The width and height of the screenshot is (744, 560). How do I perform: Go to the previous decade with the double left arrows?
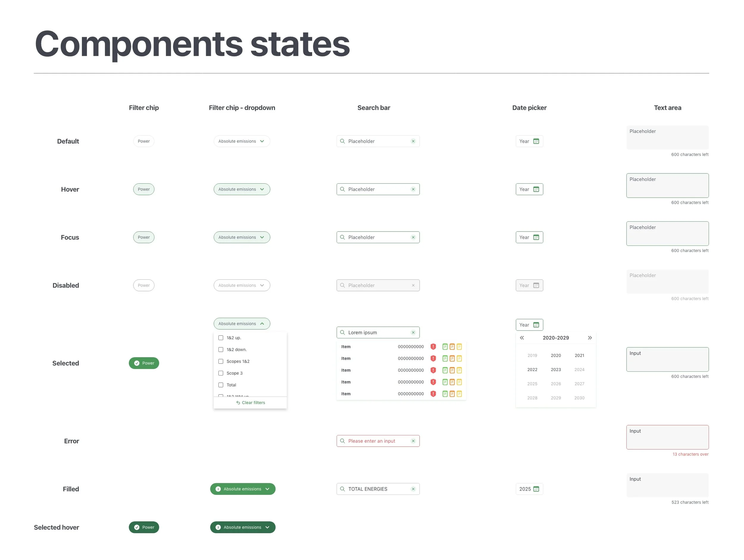tap(522, 338)
